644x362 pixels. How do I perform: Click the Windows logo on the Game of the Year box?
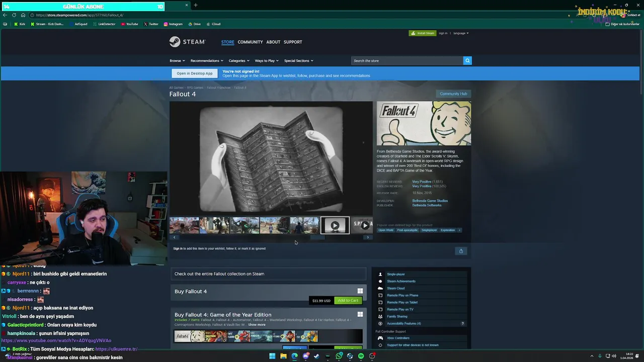360,314
